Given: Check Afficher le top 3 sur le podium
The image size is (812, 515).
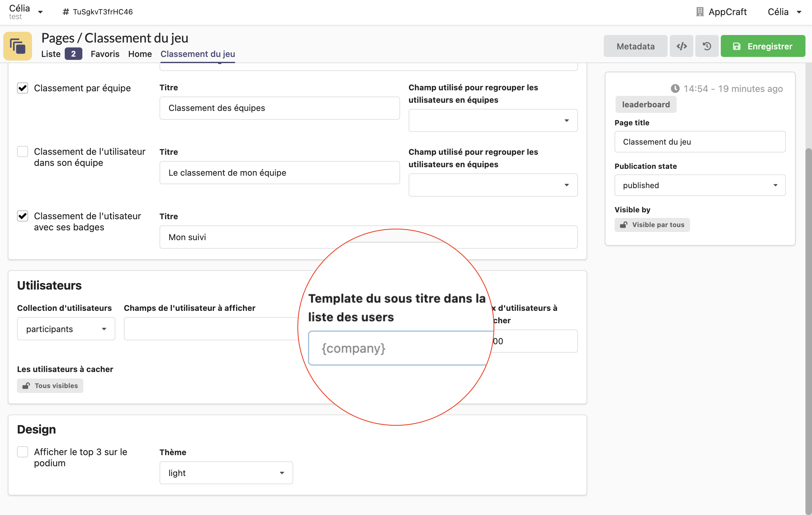Looking at the screenshot, I should [23, 452].
